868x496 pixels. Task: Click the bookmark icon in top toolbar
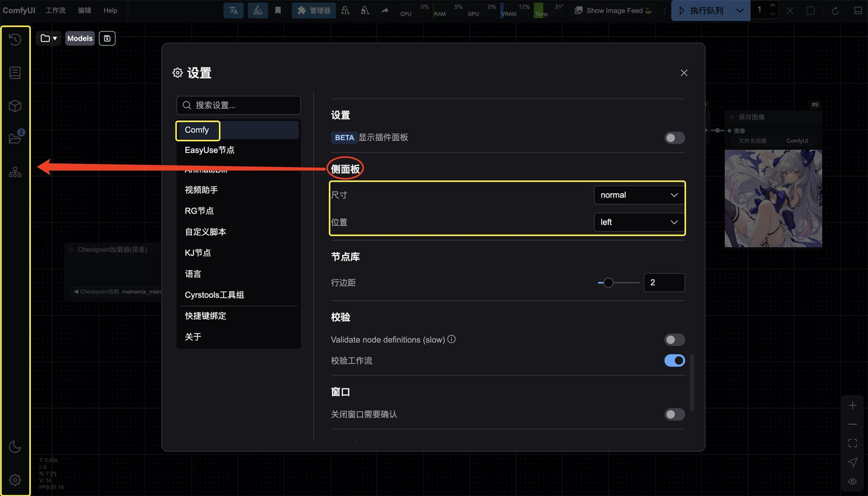click(278, 10)
